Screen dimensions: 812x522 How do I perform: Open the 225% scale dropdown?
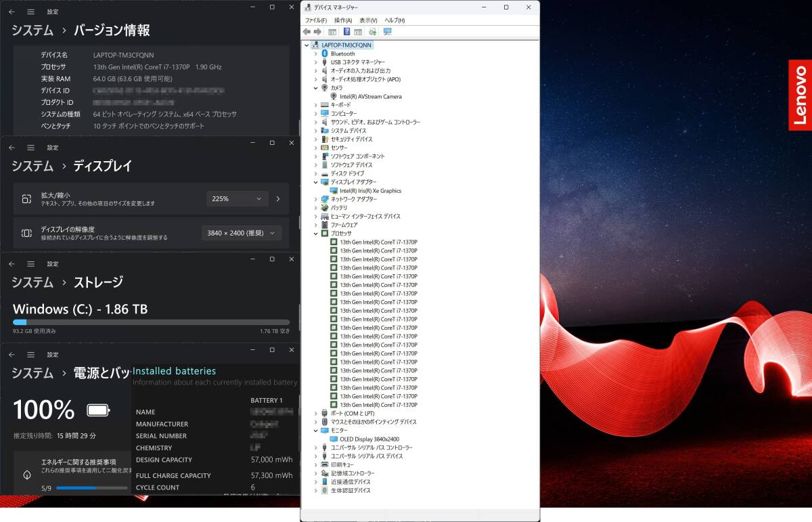click(x=238, y=199)
